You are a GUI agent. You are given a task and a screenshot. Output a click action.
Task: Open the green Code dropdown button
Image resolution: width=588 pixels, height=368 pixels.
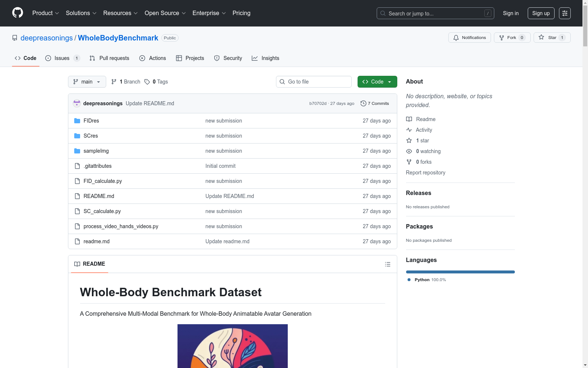pos(377,82)
